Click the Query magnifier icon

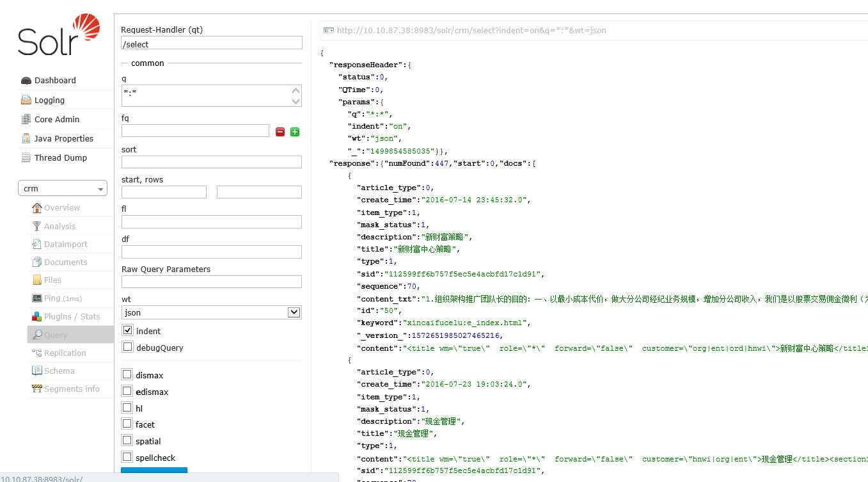point(37,335)
